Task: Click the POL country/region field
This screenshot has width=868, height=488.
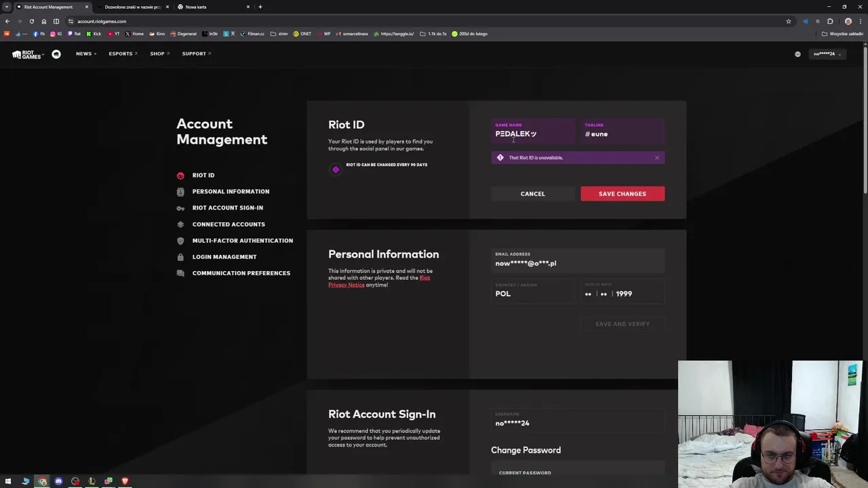Action: [x=533, y=291]
